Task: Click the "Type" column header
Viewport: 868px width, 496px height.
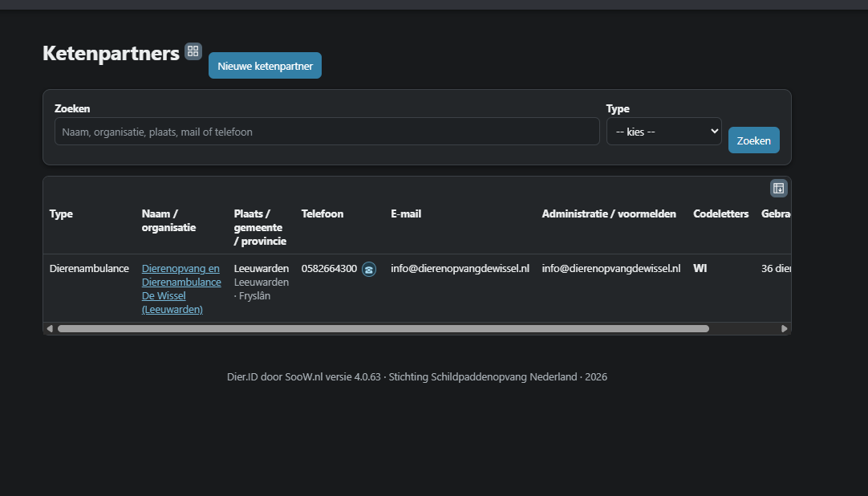Action: click(61, 213)
